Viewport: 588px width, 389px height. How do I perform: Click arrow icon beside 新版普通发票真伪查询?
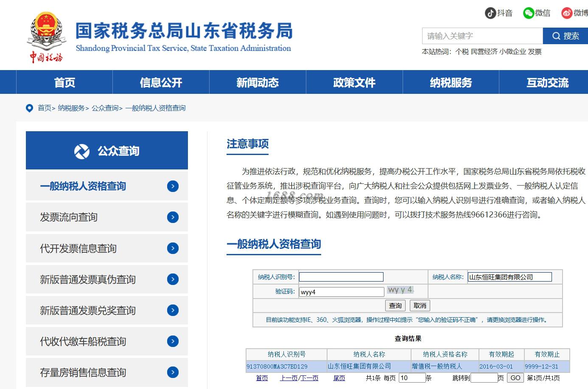(x=173, y=279)
